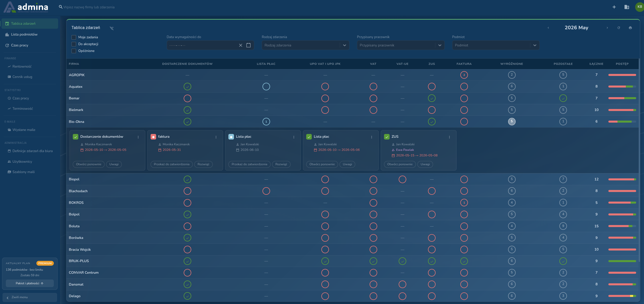Open the Podmiot dropdown
This screenshot has height=304, width=644.
pyautogui.click(x=496, y=45)
